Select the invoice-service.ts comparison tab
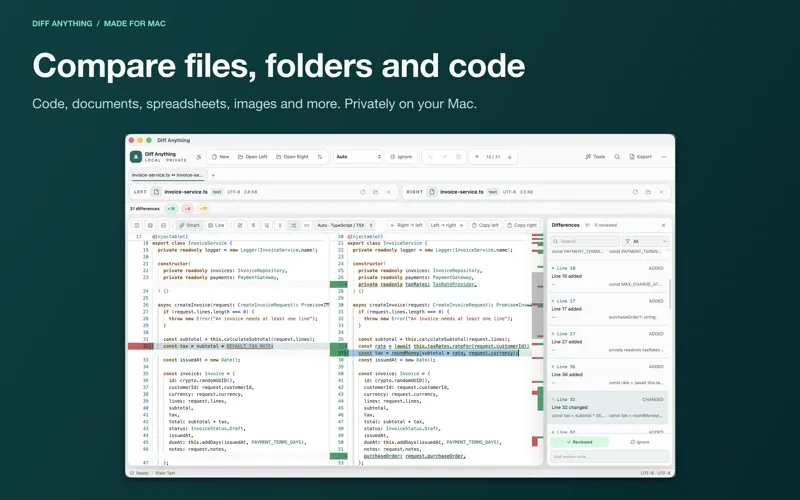This screenshot has height=500, width=800. pyautogui.click(x=167, y=175)
